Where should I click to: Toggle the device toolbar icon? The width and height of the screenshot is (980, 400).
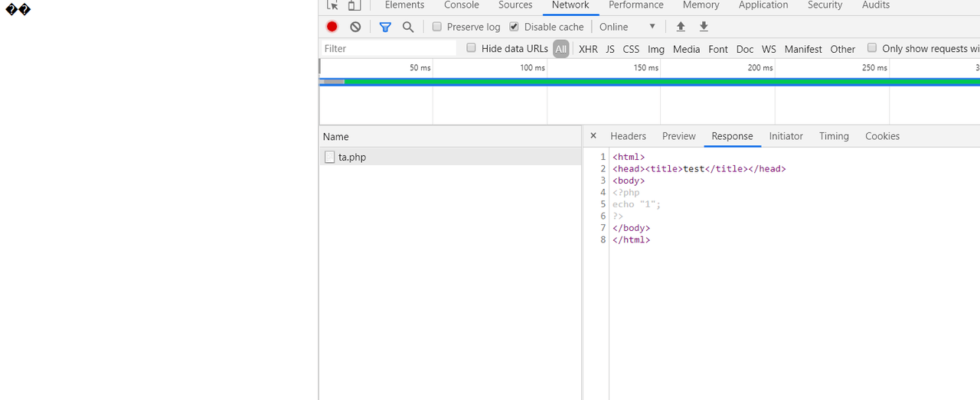[354, 5]
